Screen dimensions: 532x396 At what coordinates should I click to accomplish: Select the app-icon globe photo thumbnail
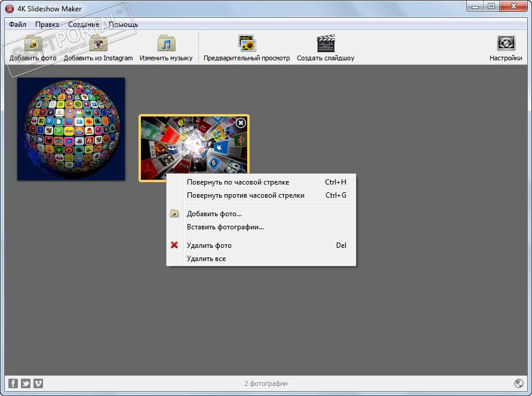pos(71,129)
